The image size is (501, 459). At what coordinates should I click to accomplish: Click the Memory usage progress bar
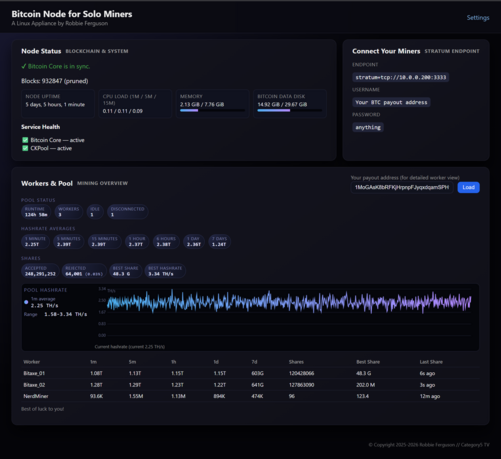[212, 110]
